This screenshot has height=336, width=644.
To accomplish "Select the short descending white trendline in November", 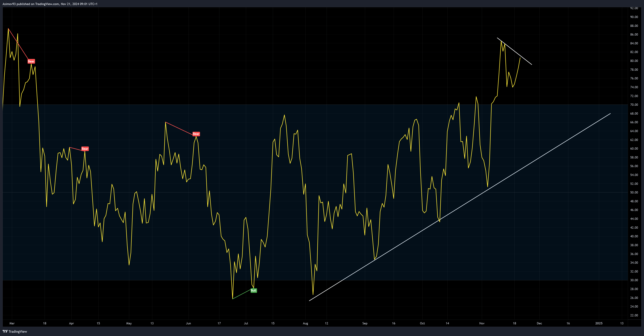I will pos(514,51).
